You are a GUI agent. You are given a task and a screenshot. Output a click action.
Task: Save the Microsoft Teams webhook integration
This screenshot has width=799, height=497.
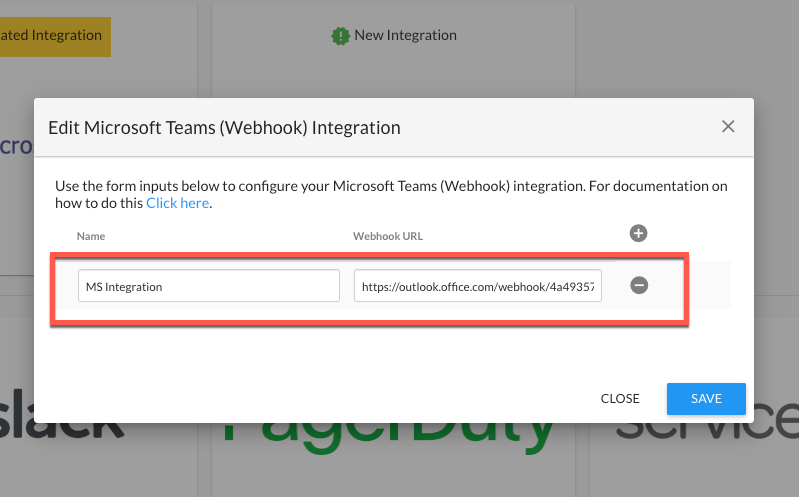[x=706, y=399]
